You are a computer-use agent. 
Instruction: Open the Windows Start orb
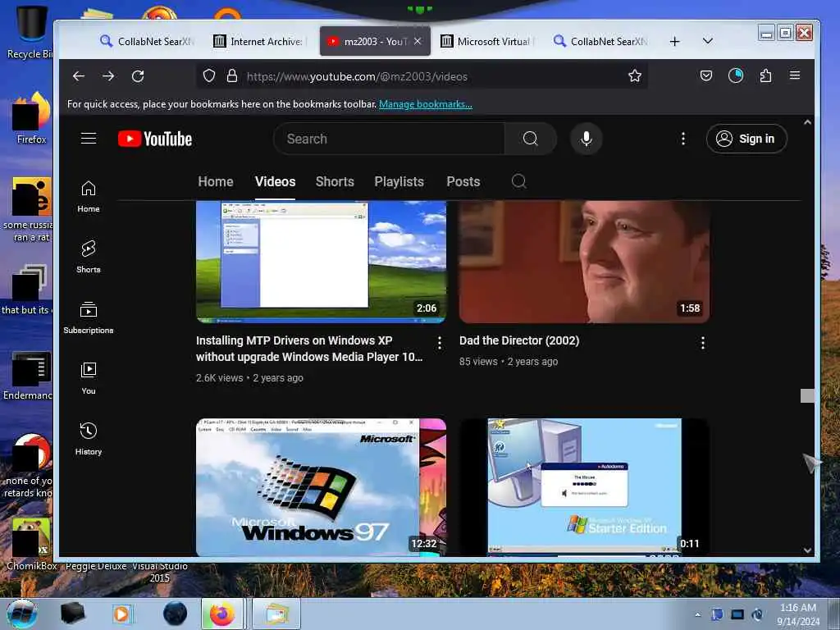(x=22, y=614)
